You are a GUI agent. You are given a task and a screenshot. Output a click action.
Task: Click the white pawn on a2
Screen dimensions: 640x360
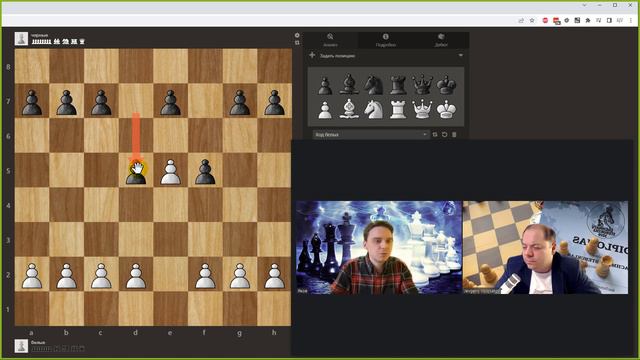pos(32,276)
